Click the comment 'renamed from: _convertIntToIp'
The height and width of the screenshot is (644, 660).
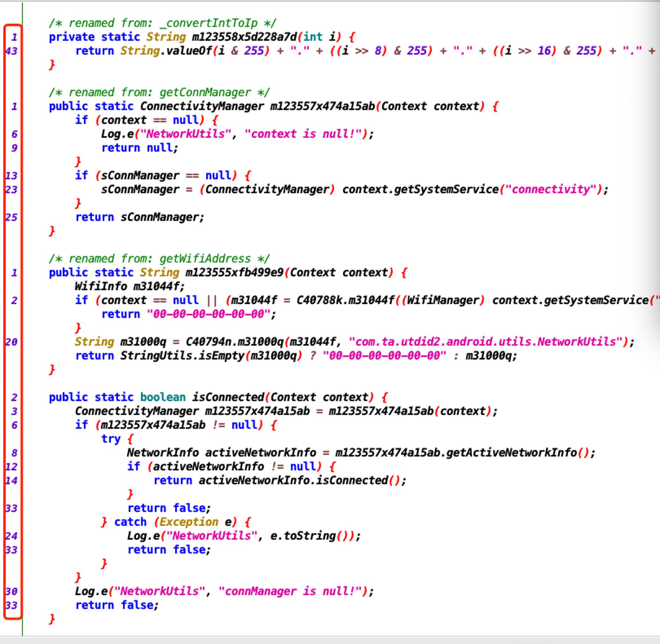[x=163, y=23]
